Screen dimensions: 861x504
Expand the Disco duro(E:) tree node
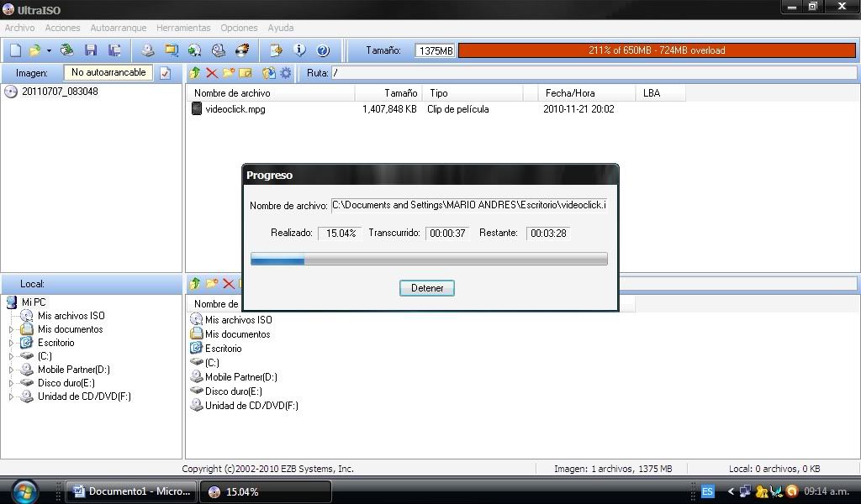click(x=11, y=383)
